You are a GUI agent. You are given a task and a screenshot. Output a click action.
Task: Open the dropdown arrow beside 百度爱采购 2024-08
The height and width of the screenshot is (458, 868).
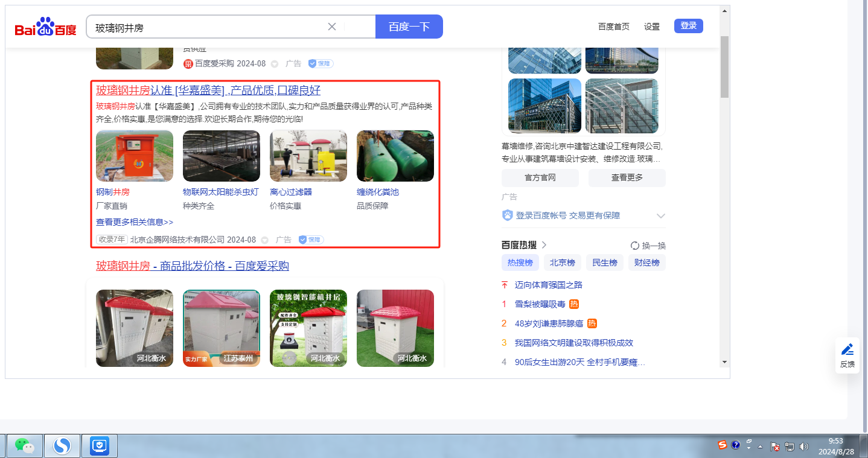[x=274, y=64]
